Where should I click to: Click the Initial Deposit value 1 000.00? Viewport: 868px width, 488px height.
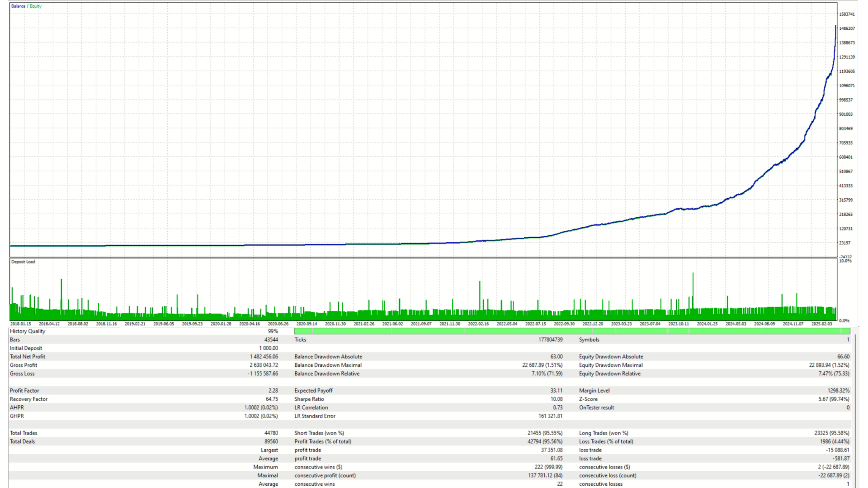269,348
